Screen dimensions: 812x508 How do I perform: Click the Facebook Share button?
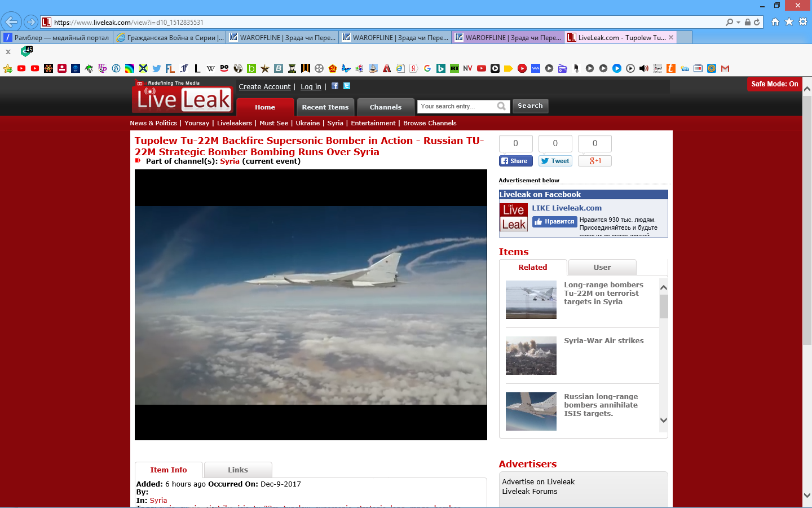[x=515, y=161]
